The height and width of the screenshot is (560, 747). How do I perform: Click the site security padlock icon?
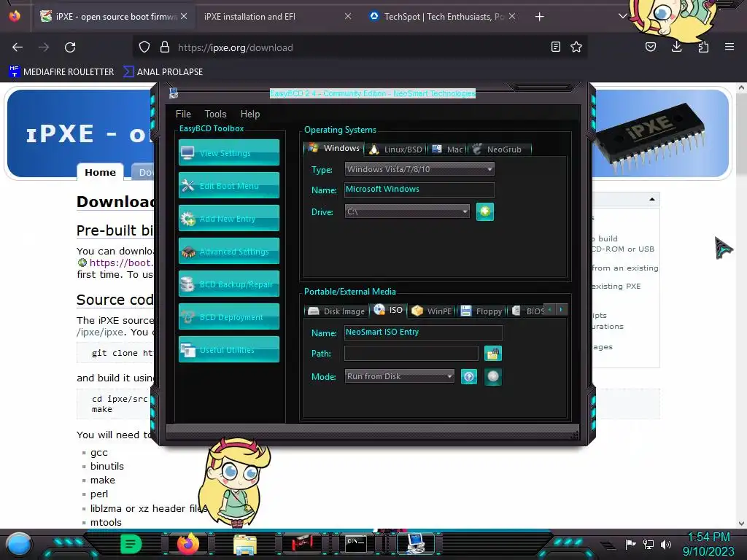coord(165,47)
